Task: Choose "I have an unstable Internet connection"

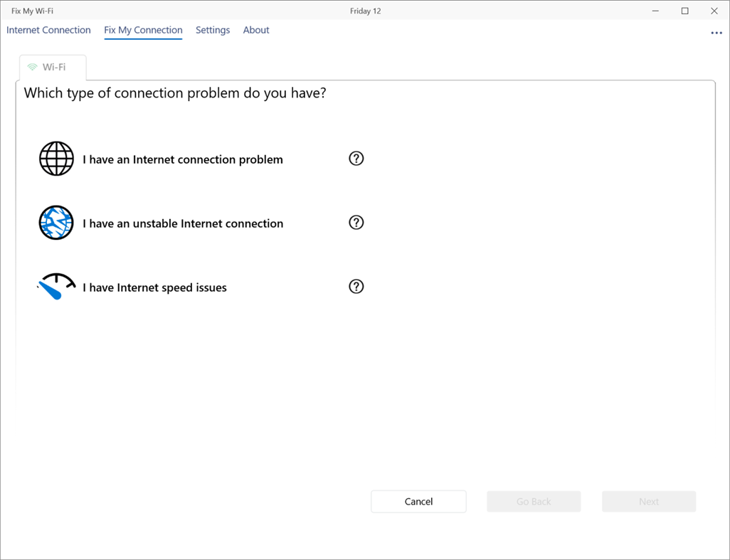Action: pyautogui.click(x=183, y=223)
